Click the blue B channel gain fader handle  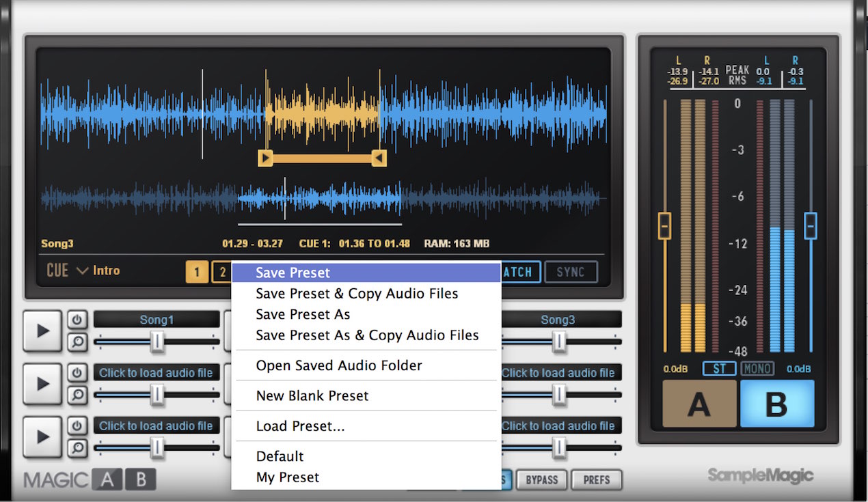coord(811,225)
